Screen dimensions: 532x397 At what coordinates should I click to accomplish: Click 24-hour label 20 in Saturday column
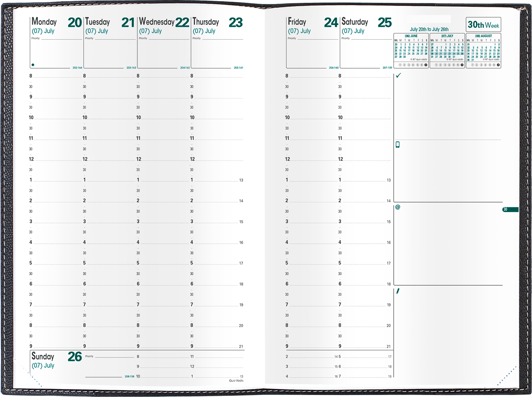389,326
